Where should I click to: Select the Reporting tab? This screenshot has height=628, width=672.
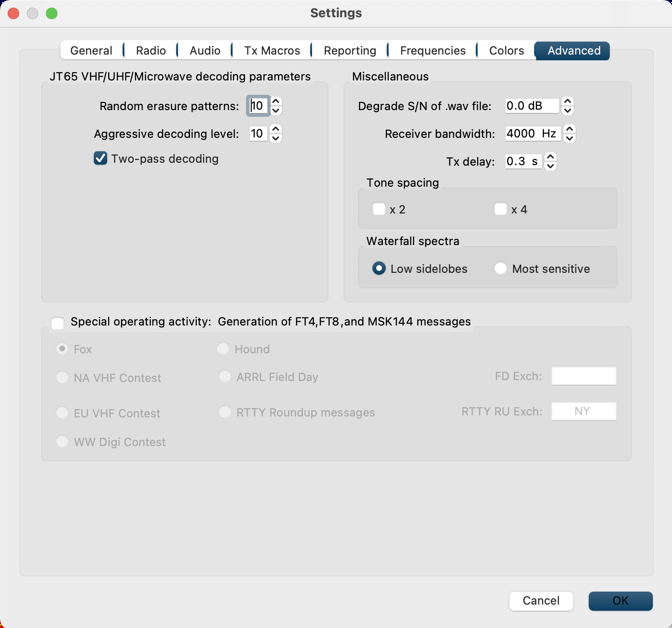pyautogui.click(x=350, y=51)
